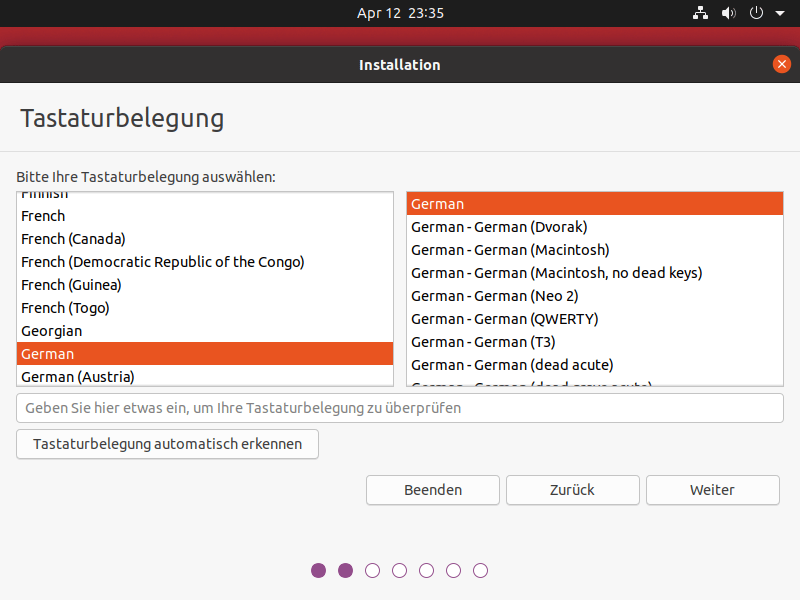Select German - German (Neo 2) variant
Viewport: 800px width, 600px height.
494,296
